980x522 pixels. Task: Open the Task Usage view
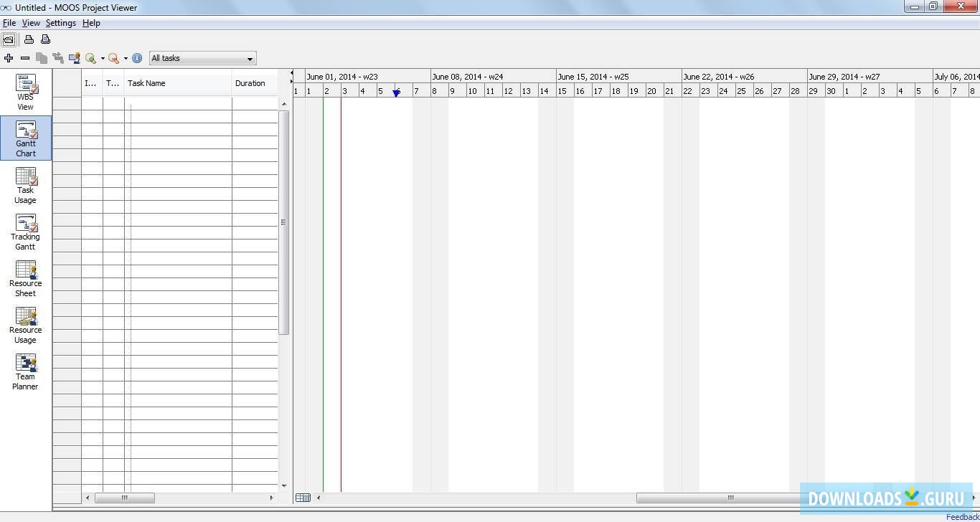(x=25, y=185)
